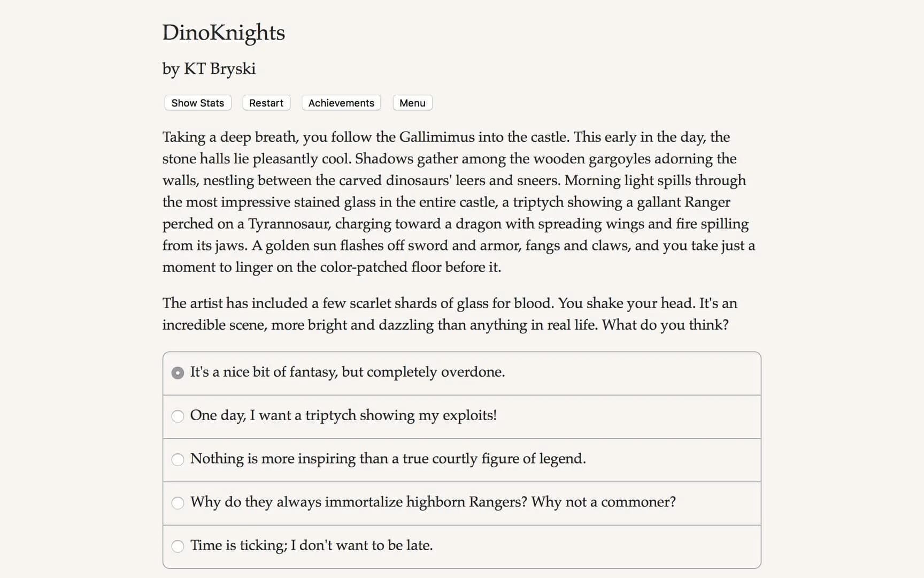Click the Show Stats button
Image resolution: width=924 pixels, height=578 pixels.
click(197, 103)
